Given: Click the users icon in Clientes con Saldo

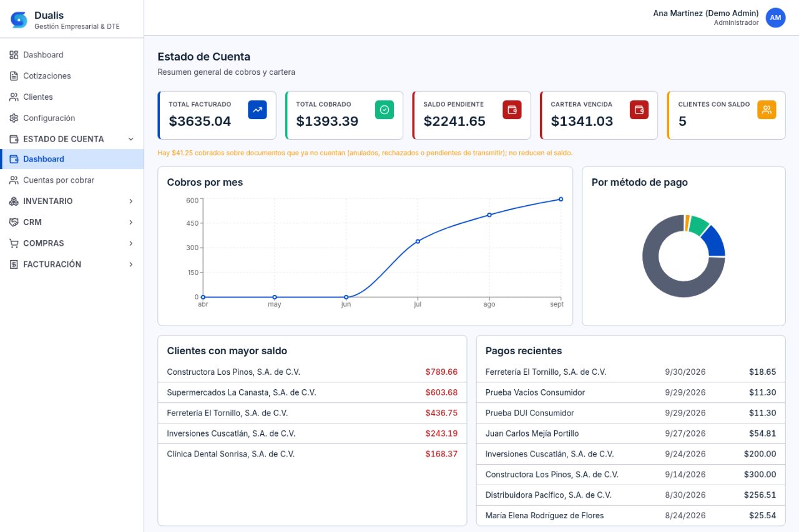Looking at the screenshot, I should tap(767, 110).
